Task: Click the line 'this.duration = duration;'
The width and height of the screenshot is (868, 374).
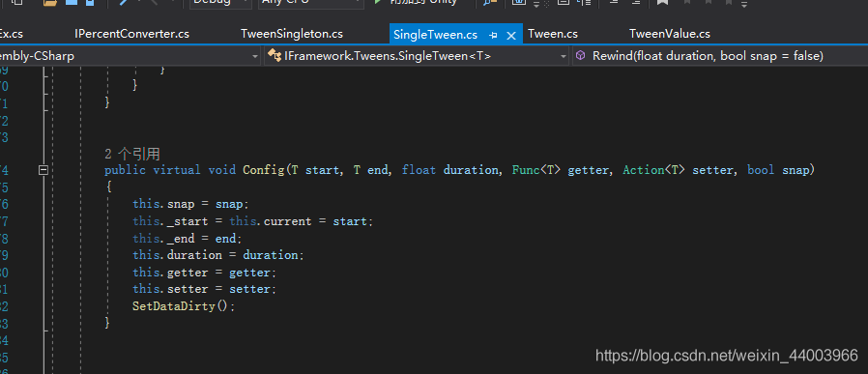Action: [x=218, y=255]
